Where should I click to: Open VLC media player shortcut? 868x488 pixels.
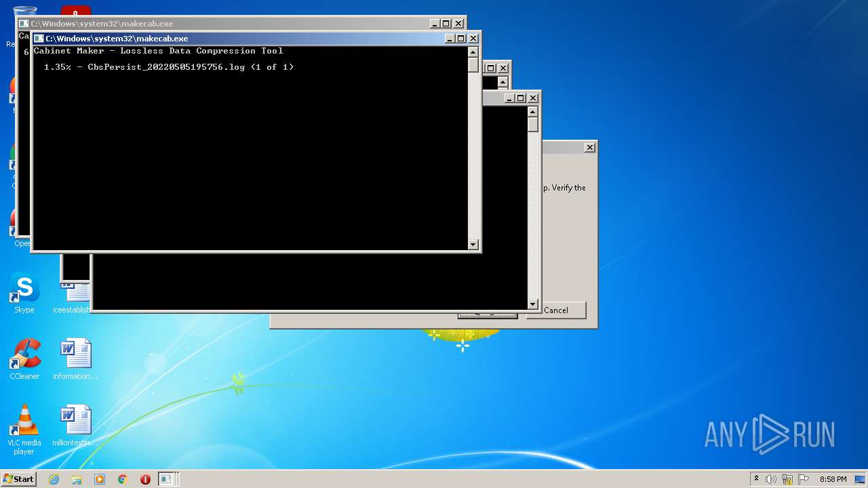[x=24, y=430]
